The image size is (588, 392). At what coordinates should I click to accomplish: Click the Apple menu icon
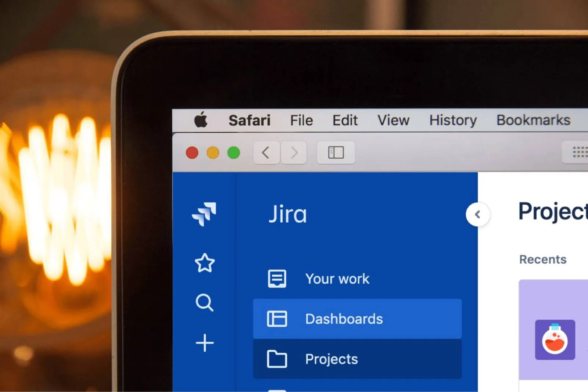[x=201, y=120]
